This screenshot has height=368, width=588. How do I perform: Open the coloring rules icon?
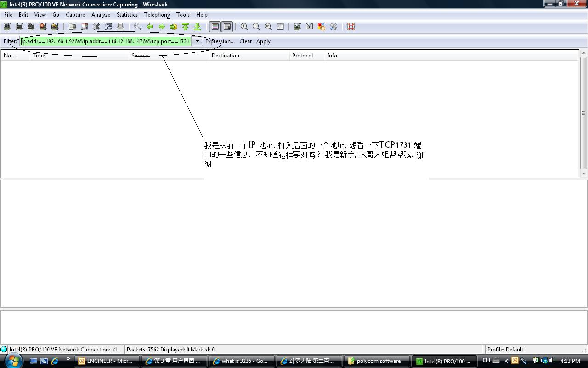321,27
